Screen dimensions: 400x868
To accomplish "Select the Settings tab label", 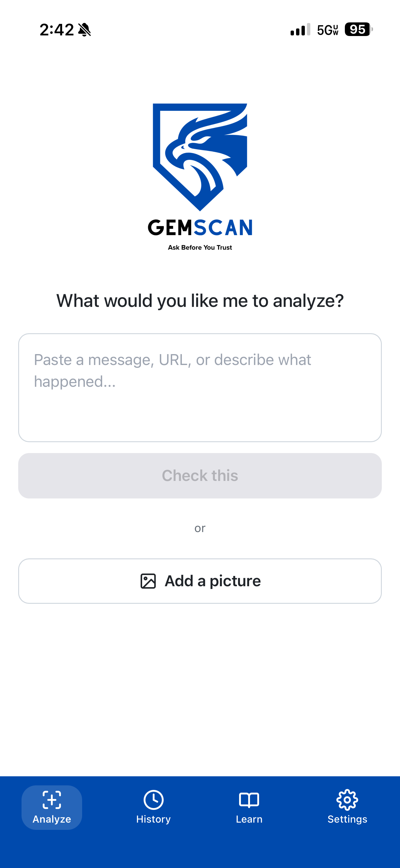I will point(347,819).
